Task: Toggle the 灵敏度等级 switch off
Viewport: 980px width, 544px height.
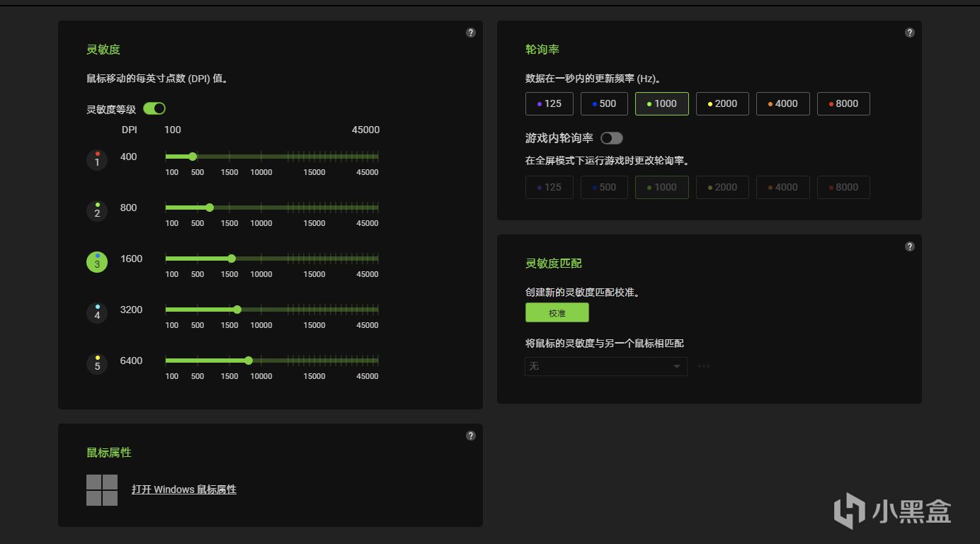Action: click(x=154, y=108)
